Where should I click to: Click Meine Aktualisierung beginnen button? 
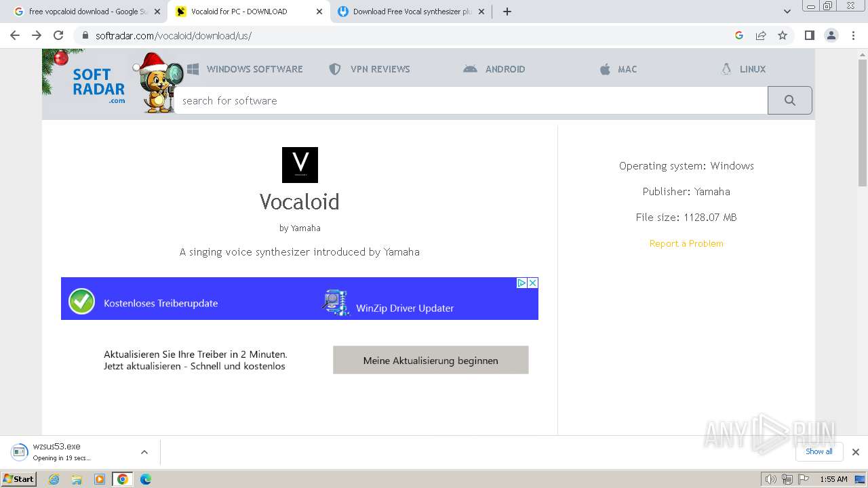pos(431,360)
